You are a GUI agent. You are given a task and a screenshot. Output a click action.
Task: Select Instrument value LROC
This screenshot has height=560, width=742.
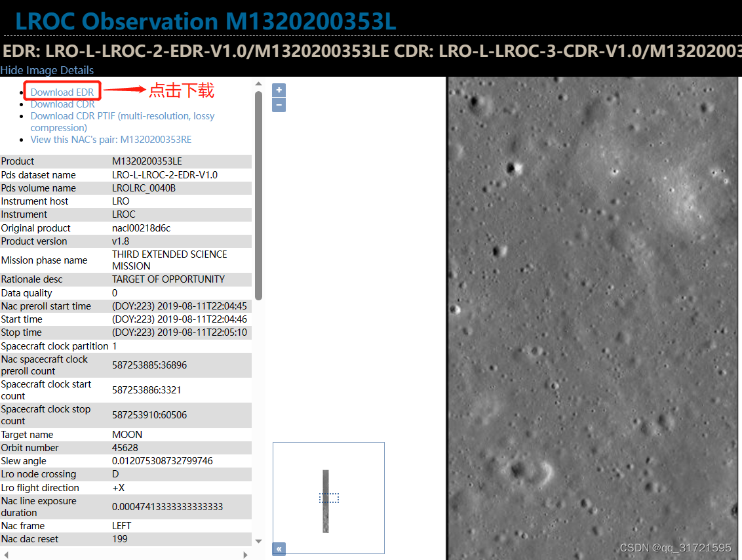point(123,214)
